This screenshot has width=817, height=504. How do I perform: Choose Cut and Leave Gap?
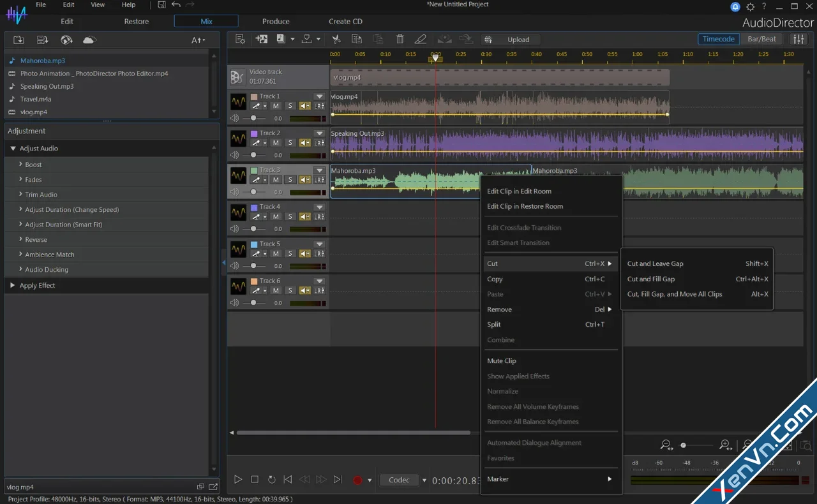(697, 263)
